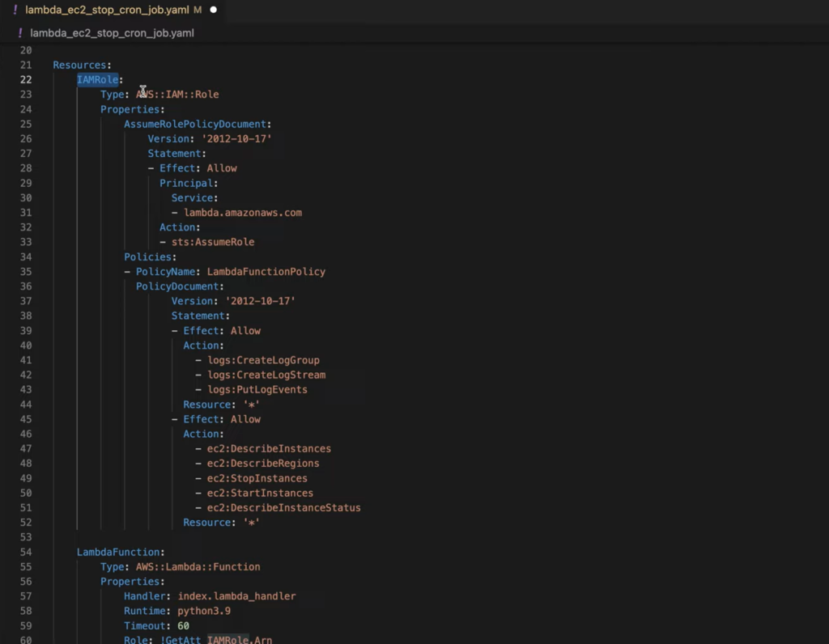Click 'Resource' on line 52

coord(206,523)
